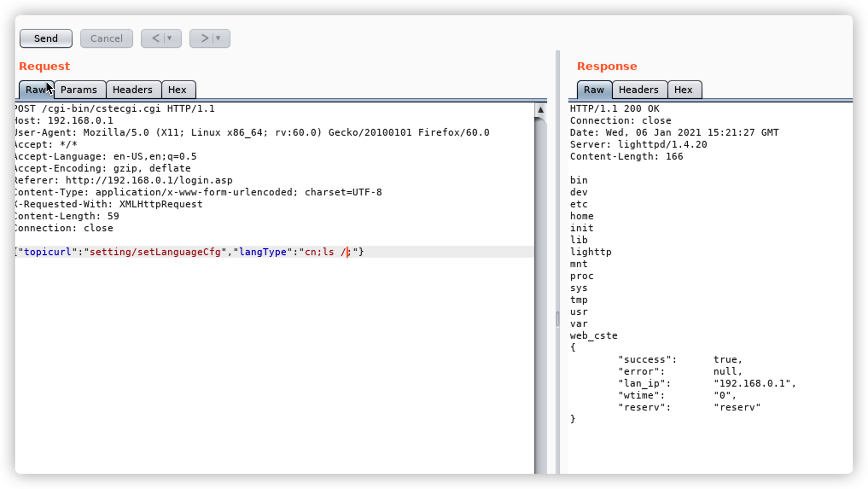Click the POST request line text

point(115,109)
